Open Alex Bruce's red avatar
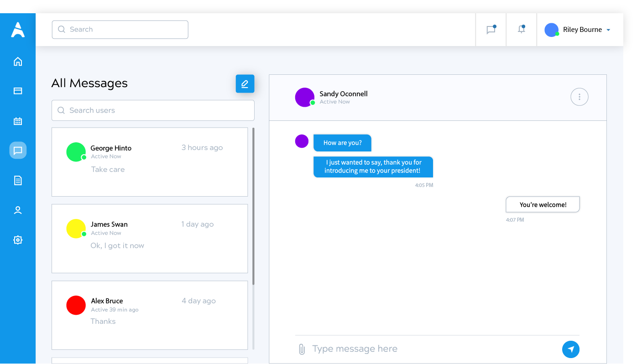 pyautogui.click(x=76, y=305)
